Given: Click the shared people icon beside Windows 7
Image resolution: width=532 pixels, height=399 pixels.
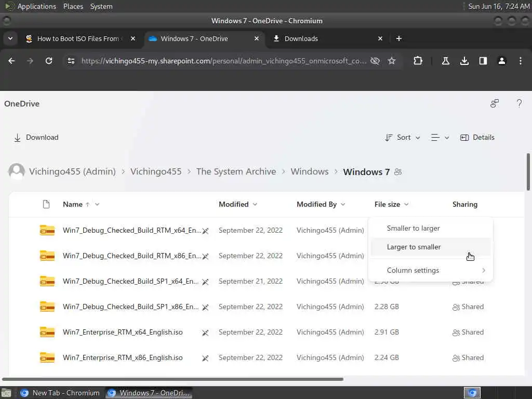Looking at the screenshot, I should [x=398, y=172].
